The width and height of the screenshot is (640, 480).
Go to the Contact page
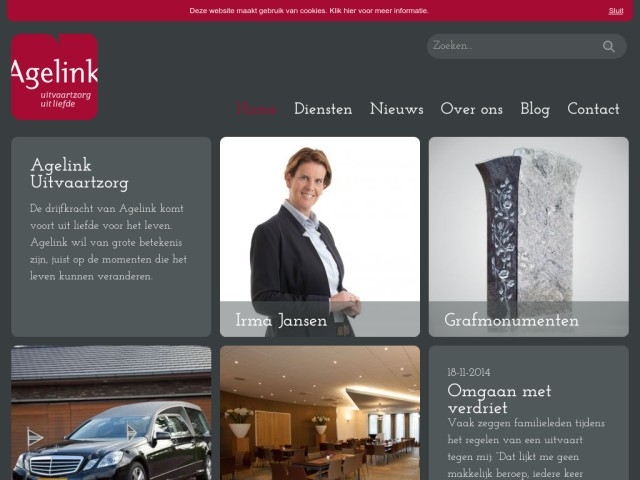(x=593, y=109)
